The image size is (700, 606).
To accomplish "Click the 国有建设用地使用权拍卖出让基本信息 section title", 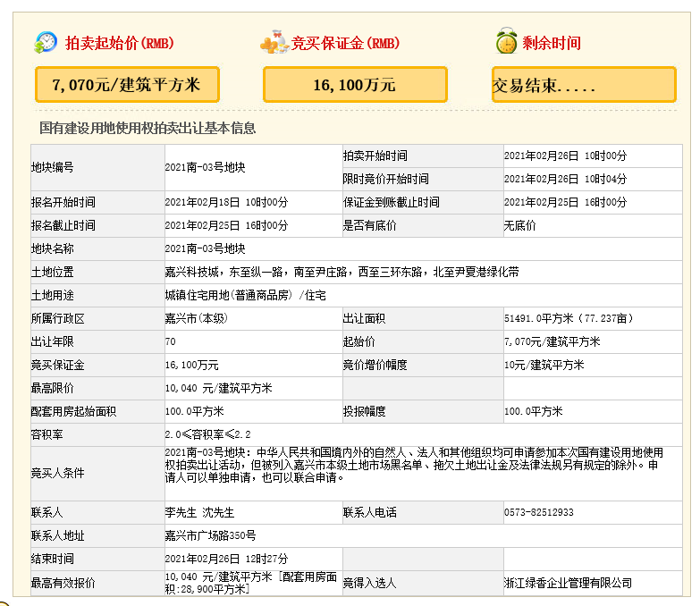I will [148, 128].
